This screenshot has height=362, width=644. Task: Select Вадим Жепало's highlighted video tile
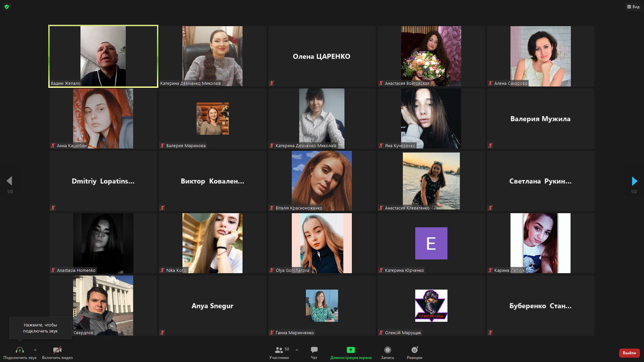[103, 56]
